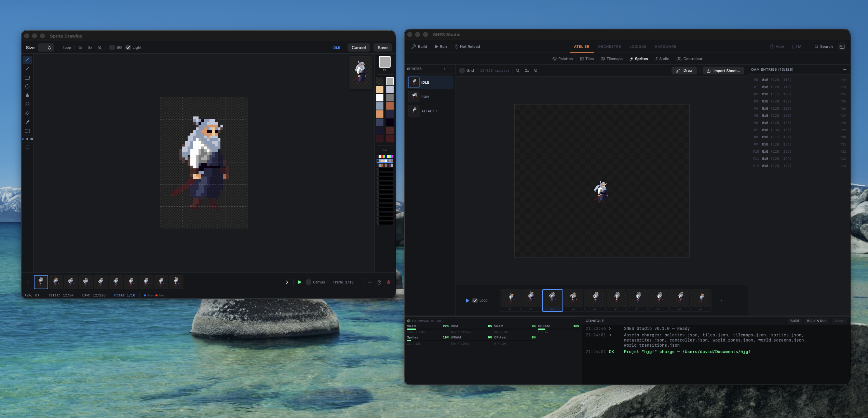This screenshot has height=418, width=868.
Task: Open the Tilemaps section
Action: (x=612, y=59)
